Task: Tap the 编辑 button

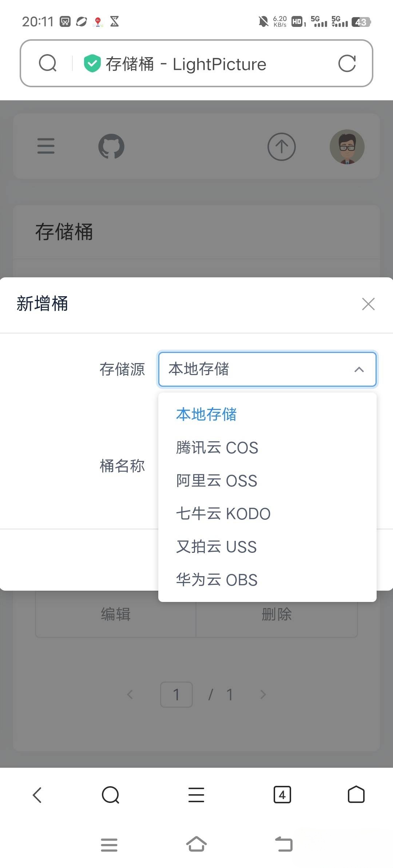Action: coord(116,614)
